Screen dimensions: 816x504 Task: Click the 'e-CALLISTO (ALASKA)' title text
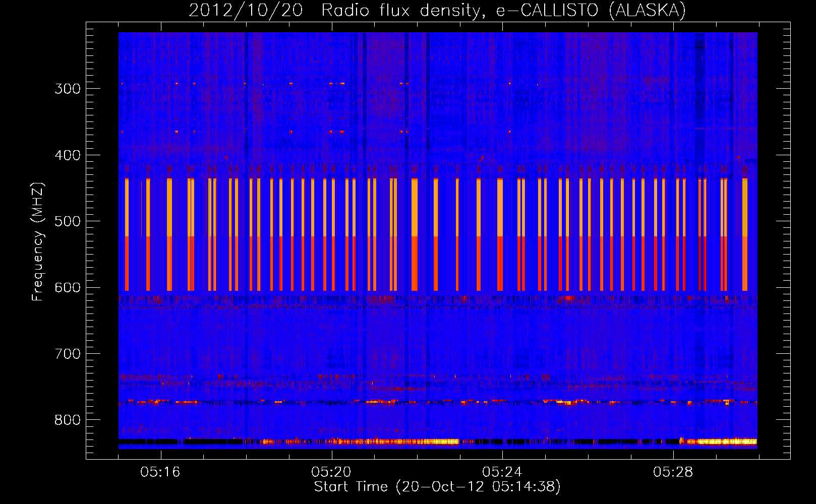pos(591,10)
